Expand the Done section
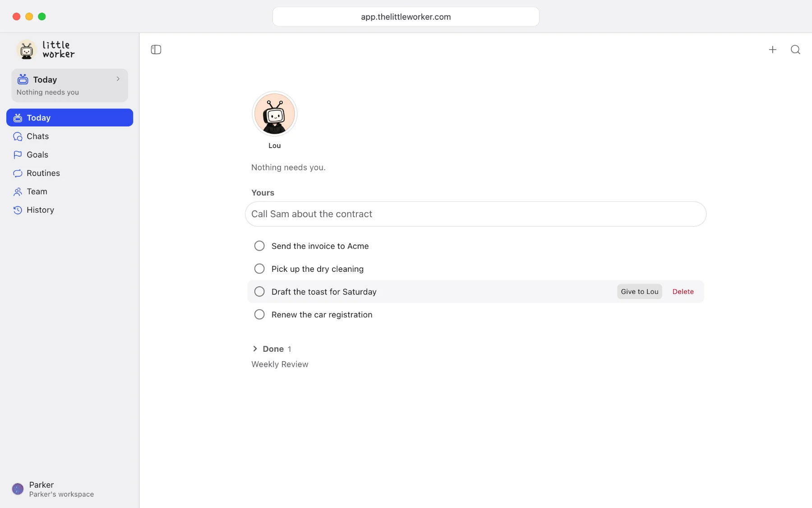The image size is (812, 508). (255, 349)
